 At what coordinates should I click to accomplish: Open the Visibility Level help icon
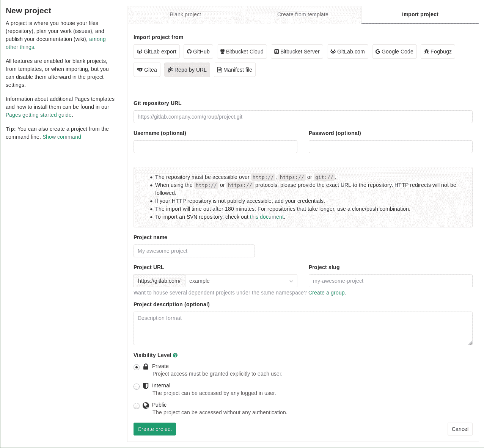(x=175, y=355)
